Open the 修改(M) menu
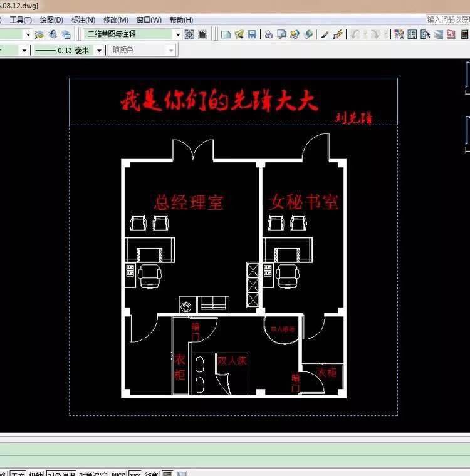Screen dimensions: 470x476 116,20
